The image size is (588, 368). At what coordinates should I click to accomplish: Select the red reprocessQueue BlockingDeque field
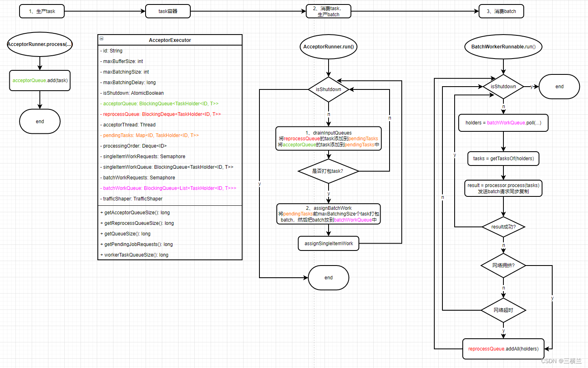coord(170,114)
